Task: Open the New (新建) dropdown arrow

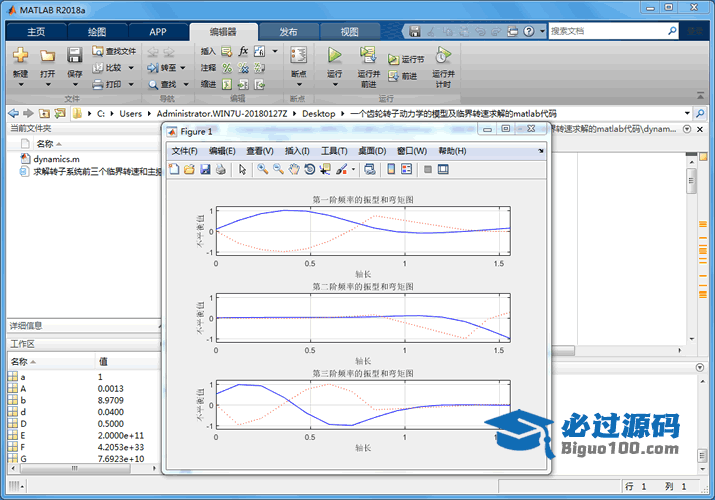Action: (x=21, y=84)
